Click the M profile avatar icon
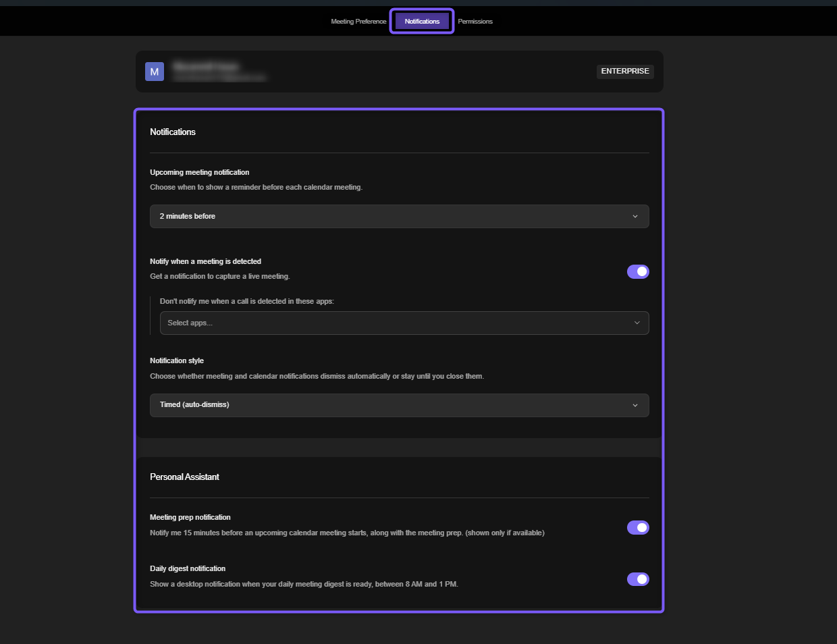837x644 pixels. pyautogui.click(x=155, y=72)
